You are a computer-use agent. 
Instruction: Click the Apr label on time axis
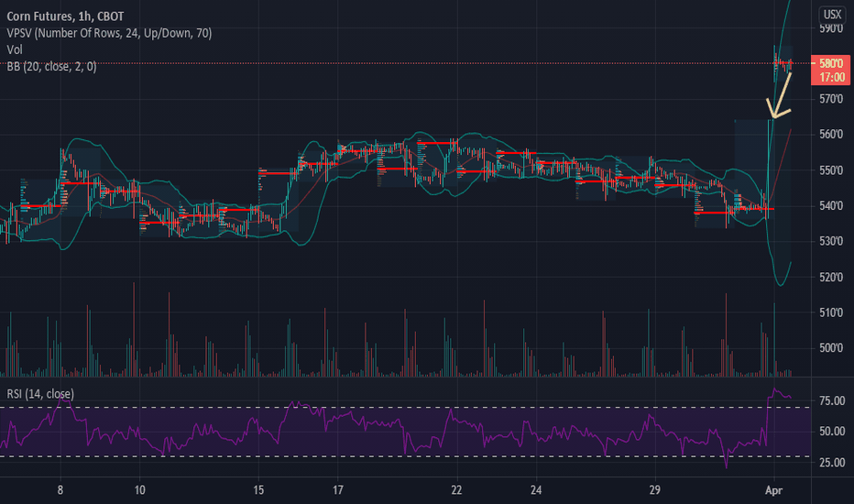click(x=773, y=490)
